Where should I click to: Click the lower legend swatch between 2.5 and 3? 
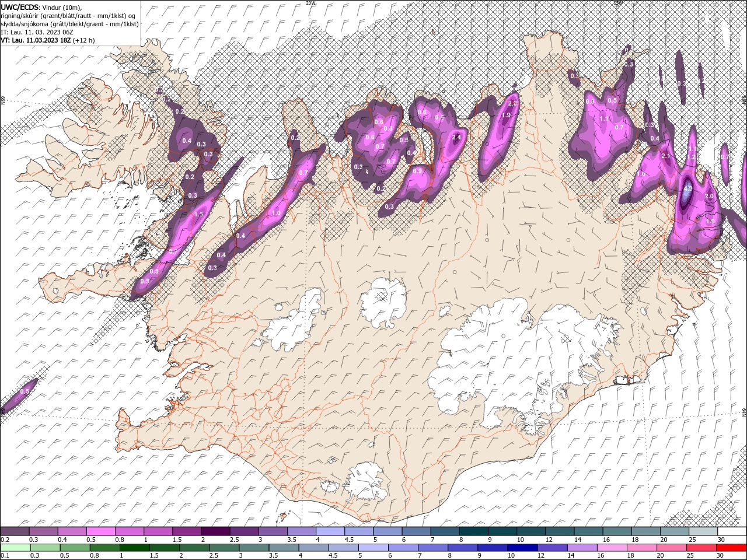224,548
